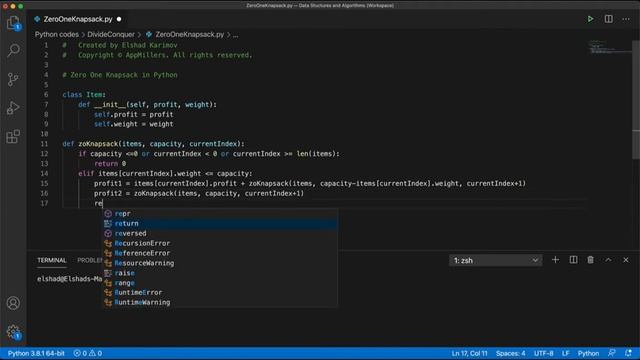Choose 'range' autocomplete suggestion
Viewport: 640px width, 360px height.
pyautogui.click(x=220, y=283)
